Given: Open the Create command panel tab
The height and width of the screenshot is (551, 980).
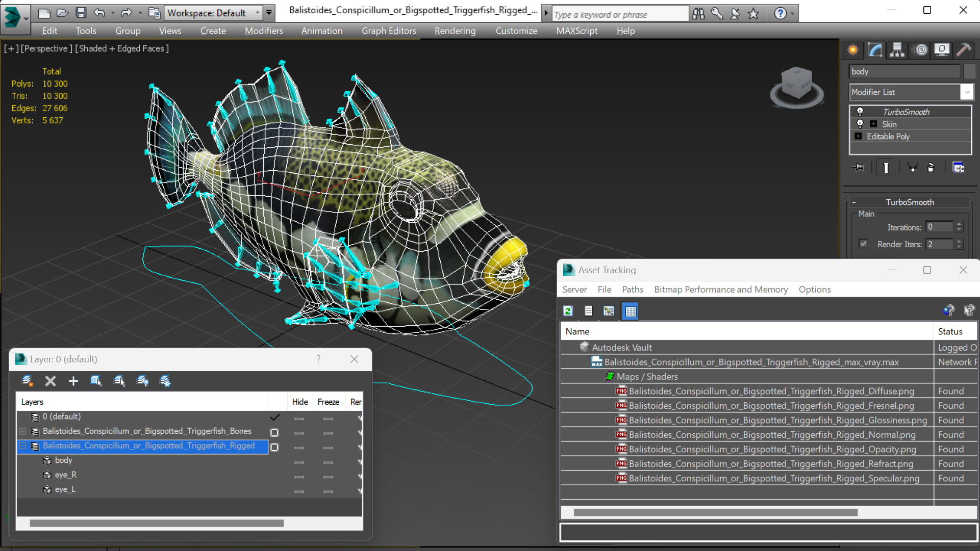Looking at the screenshot, I should (x=852, y=49).
